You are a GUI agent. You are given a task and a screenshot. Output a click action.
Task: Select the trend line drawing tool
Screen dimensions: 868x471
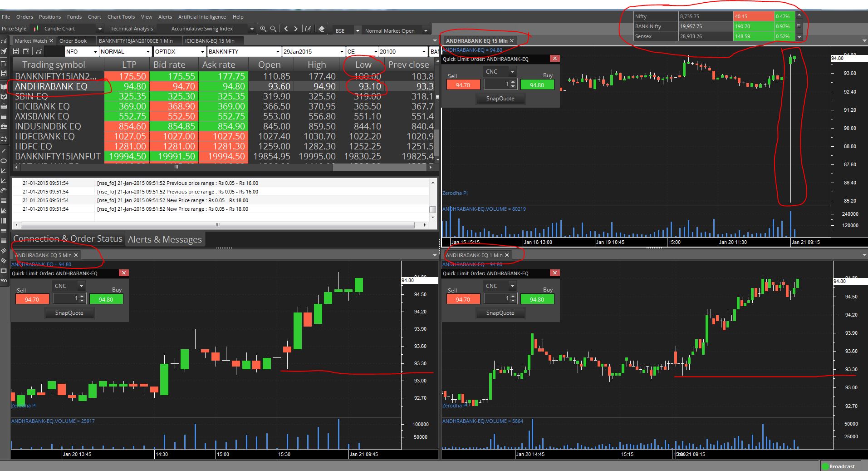(x=4, y=151)
